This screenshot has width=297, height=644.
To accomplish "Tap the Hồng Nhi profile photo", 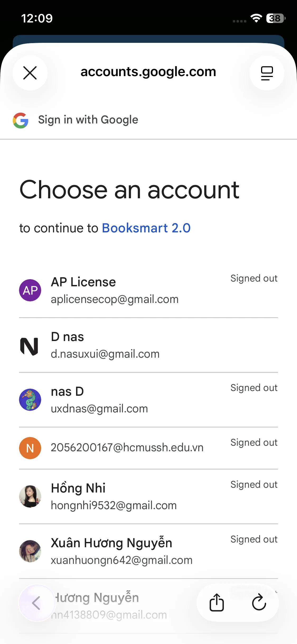I will [30, 496].
